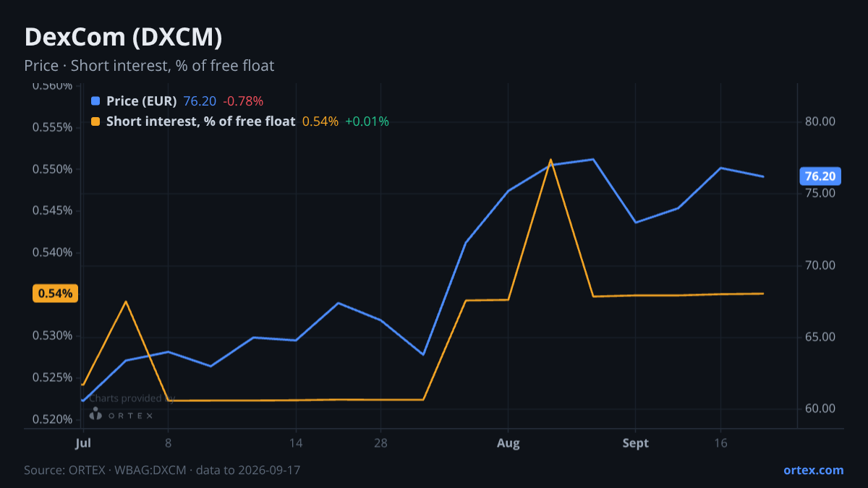This screenshot has height=488, width=868.
Task: Click the 0.550% left axis label
Action: click(52, 169)
